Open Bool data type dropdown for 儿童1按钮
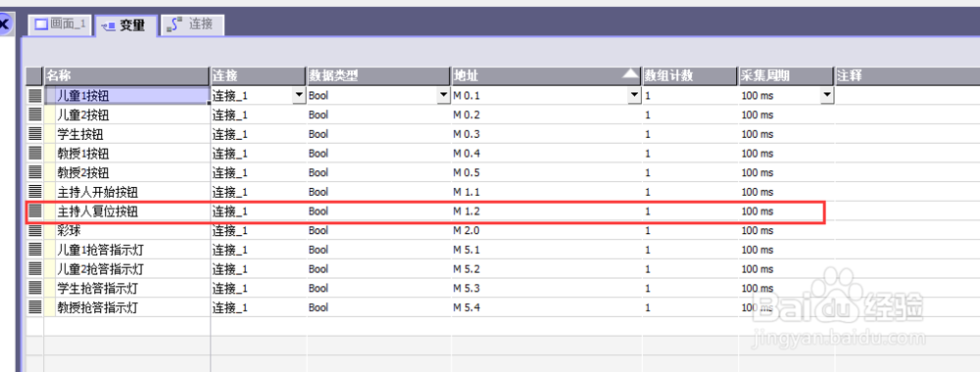The height and width of the screenshot is (372, 980). click(443, 96)
